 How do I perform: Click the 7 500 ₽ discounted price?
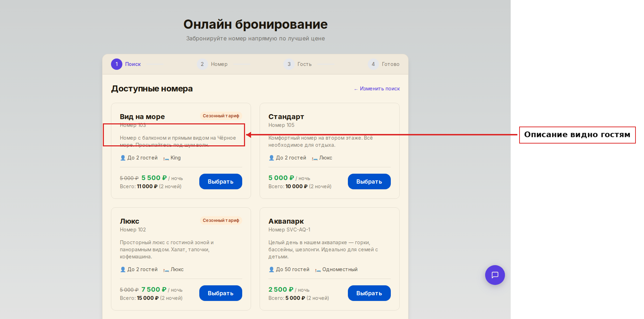[x=154, y=290]
